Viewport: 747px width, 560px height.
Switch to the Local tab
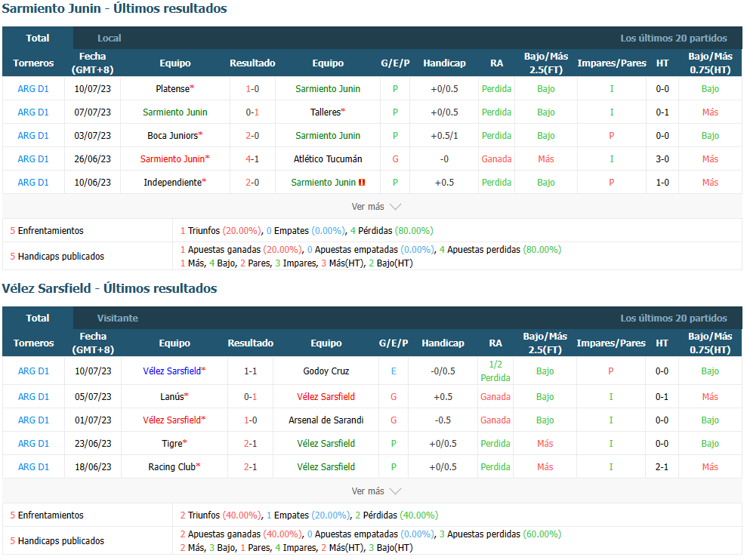point(109,38)
